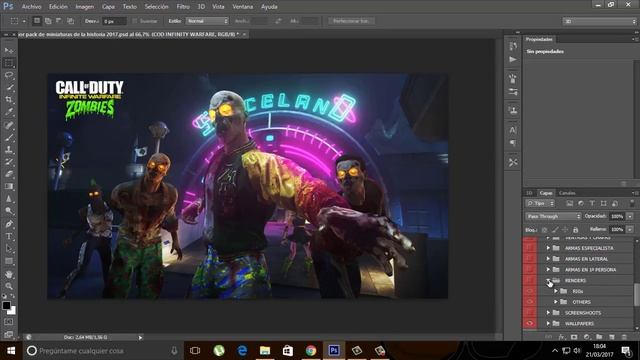Open the workspace switcher showing 3D
Image resolution: width=640 pixels, height=360 pixels.
tap(599, 21)
